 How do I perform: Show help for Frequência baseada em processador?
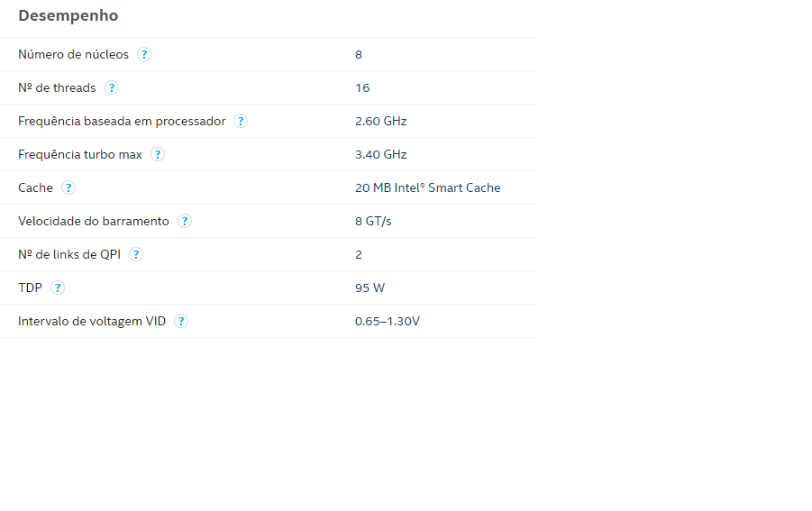click(x=241, y=121)
